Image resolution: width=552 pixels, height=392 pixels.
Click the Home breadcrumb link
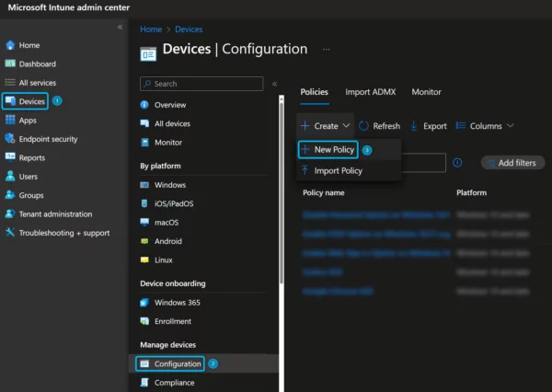(x=151, y=29)
